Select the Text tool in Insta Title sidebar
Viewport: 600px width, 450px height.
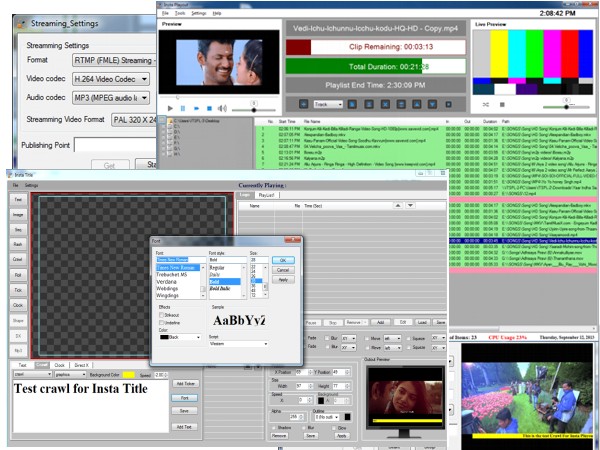point(18,199)
